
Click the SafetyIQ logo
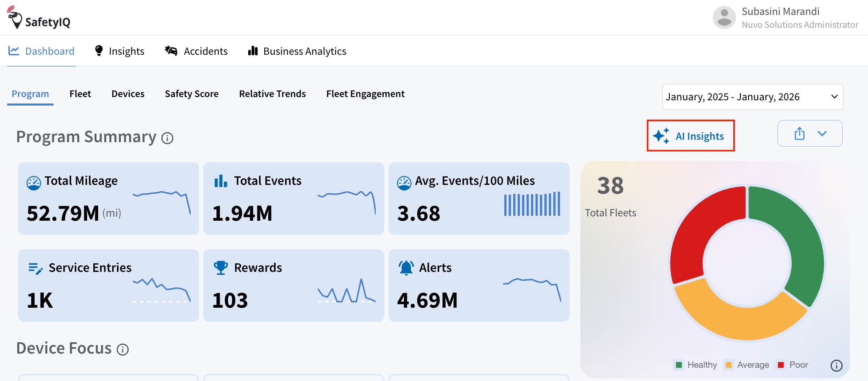coord(39,17)
